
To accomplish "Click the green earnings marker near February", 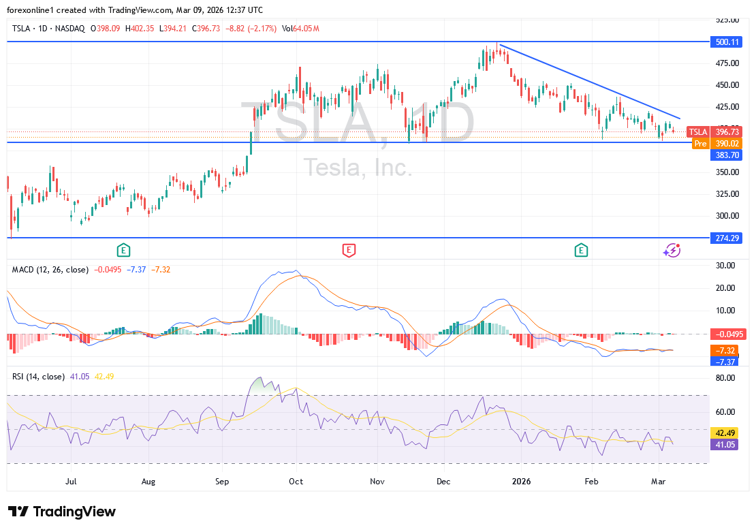I will click(581, 250).
